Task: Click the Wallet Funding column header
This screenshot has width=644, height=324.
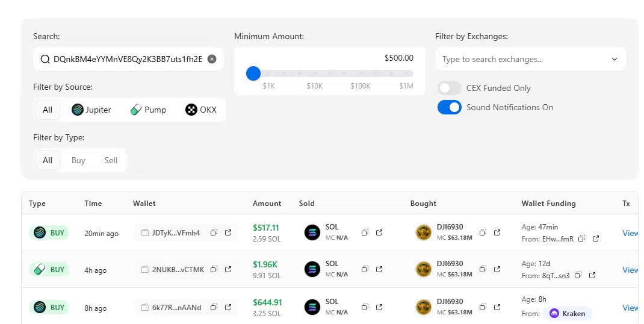Action: (x=549, y=204)
